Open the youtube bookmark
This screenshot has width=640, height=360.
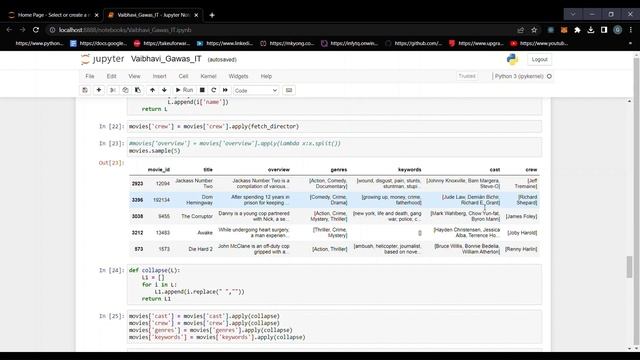[x=539, y=43]
